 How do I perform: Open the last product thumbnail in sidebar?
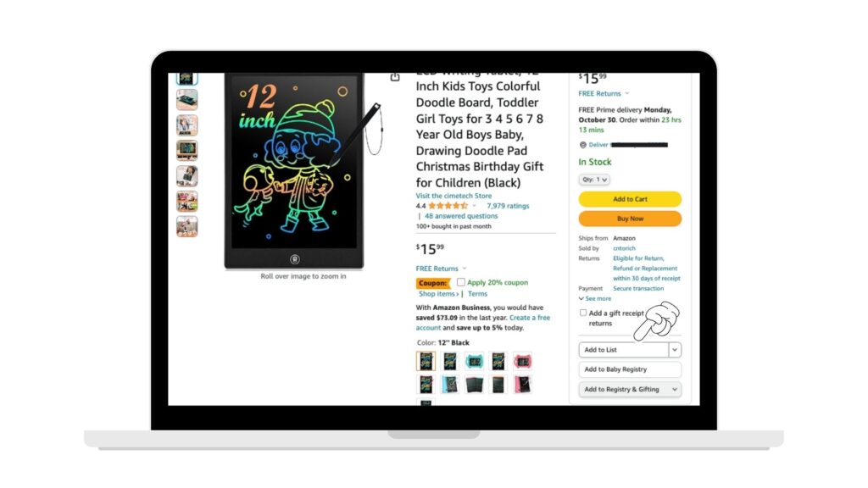pos(187,226)
